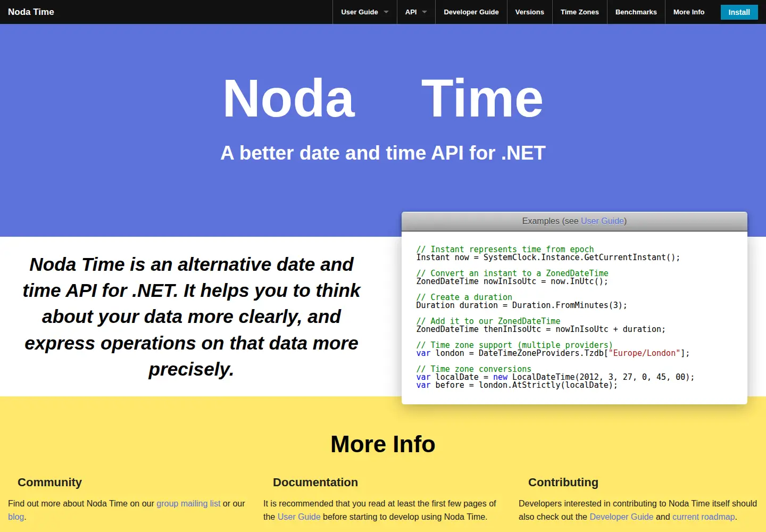
Task: Open User Guide link in Examples header
Action: [x=602, y=221]
